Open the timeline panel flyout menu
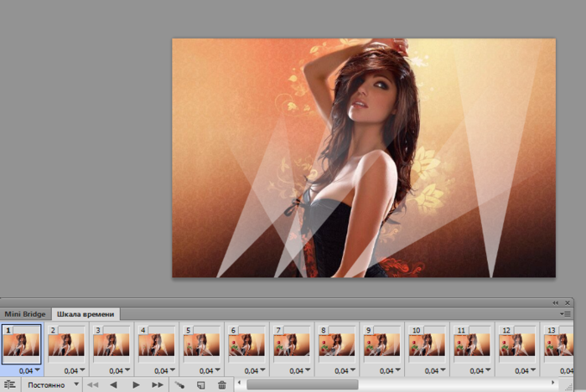 pyautogui.click(x=565, y=314)
